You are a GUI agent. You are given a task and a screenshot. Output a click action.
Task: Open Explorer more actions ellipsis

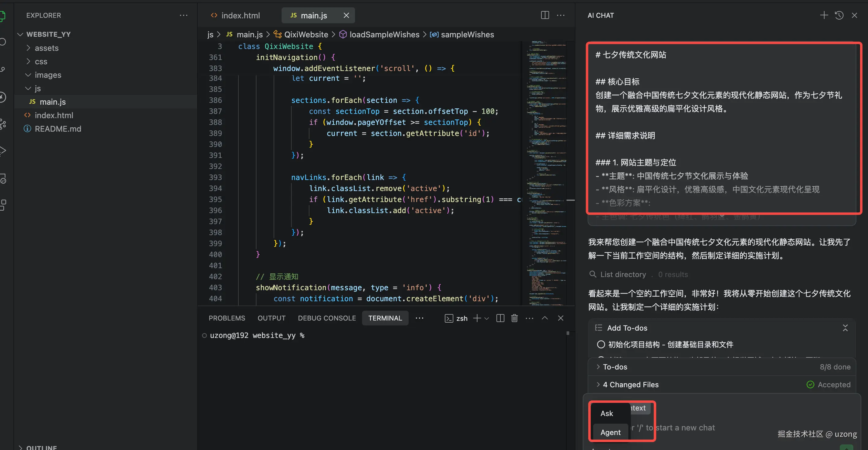pyautogui.click(x=183, y=15)
